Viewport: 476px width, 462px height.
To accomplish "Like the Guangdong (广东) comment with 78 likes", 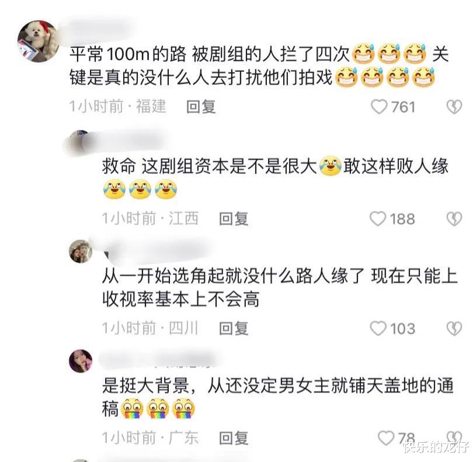I will [386, 438].
